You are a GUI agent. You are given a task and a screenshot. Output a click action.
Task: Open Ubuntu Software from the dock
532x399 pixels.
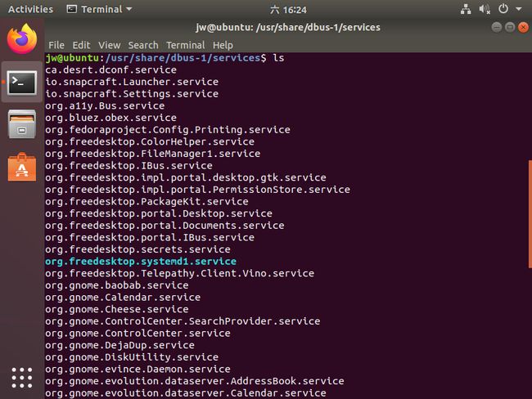pyautogui.click(x=22, y=167)
